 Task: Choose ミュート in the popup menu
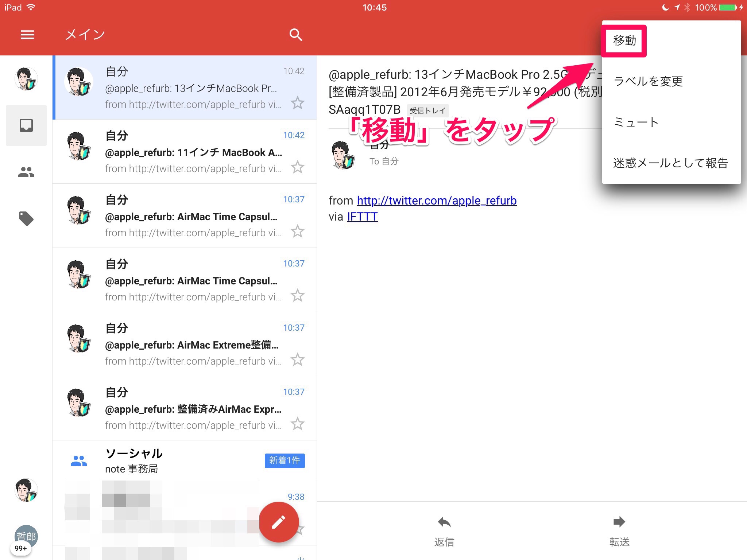[x=671, y=122]
